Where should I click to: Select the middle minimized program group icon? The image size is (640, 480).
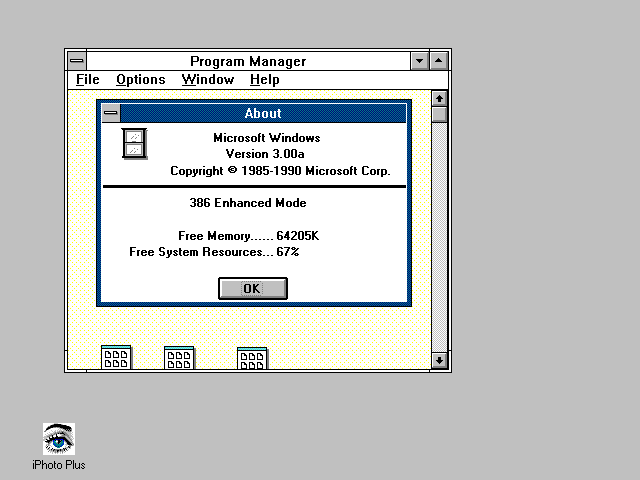coord(179,358)
